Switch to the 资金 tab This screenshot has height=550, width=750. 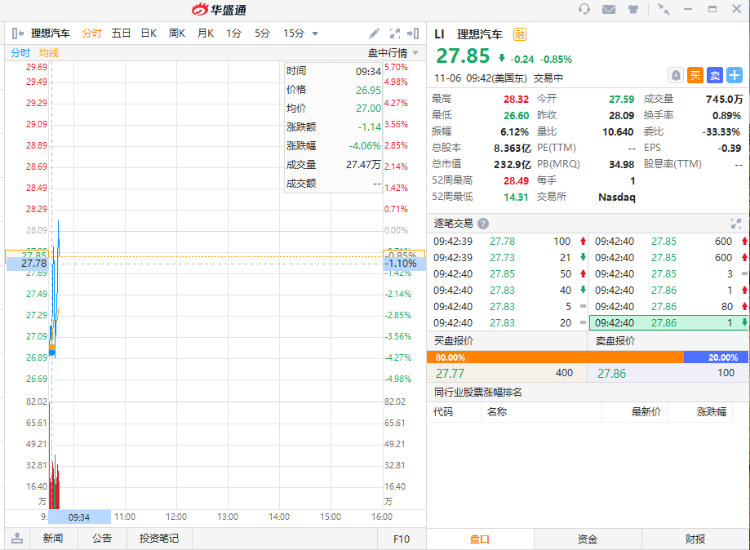point(587,539)
